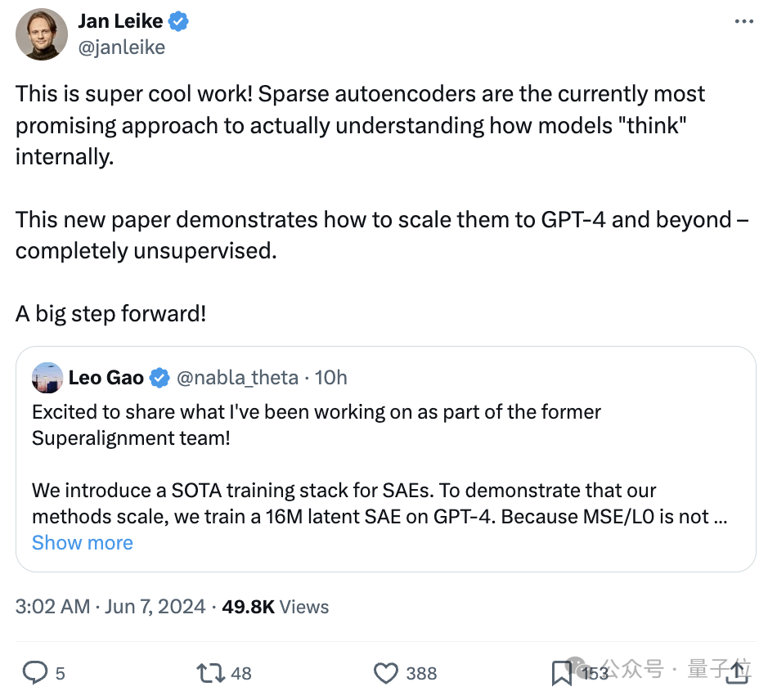This screenshot has width=777, height=700.
Task: Open the three-dot more options menu
Action: click(743, 21)
